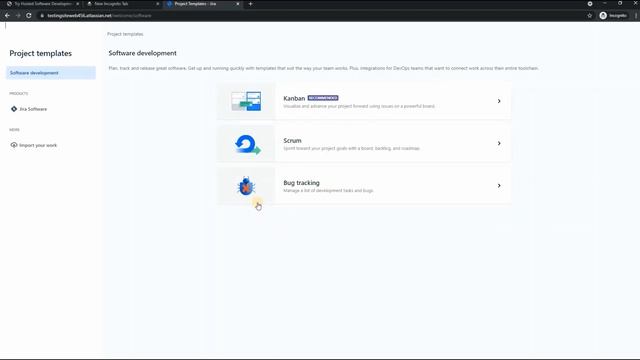Viewport: 640px width, 360px height.
Task: Click the Software development heading
Action: click(142, 53)
